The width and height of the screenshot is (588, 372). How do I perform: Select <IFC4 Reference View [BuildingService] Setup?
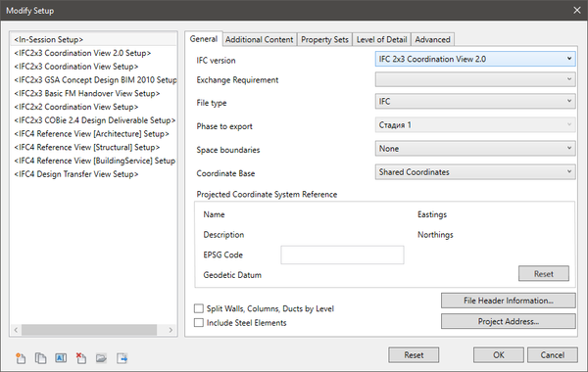pyautogui.click(x=94, y=161)
